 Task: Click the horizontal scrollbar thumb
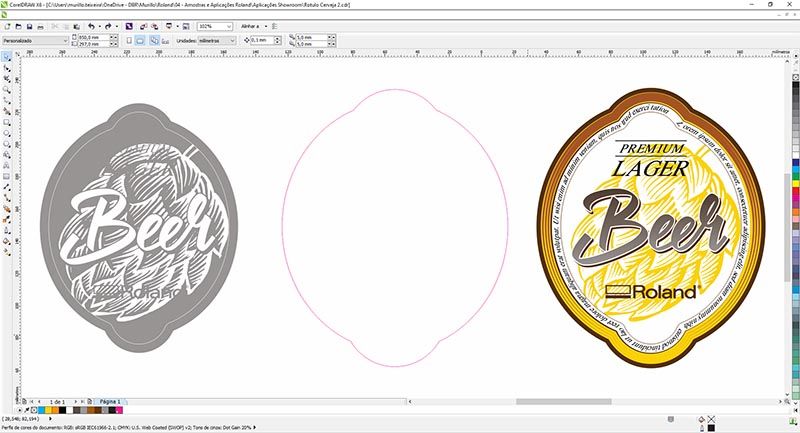563,402
